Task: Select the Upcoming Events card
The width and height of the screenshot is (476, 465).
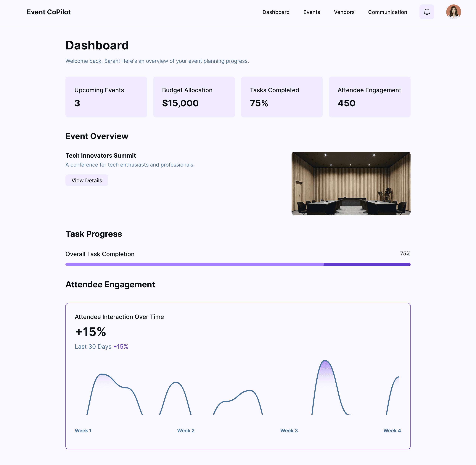Action: (x=106, y=97)
